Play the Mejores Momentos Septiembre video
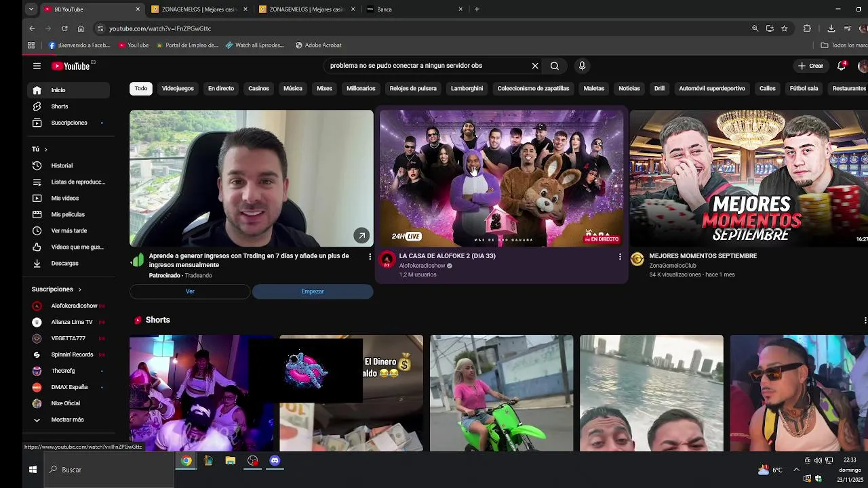The image size is (868, 488). pos(749,178)
